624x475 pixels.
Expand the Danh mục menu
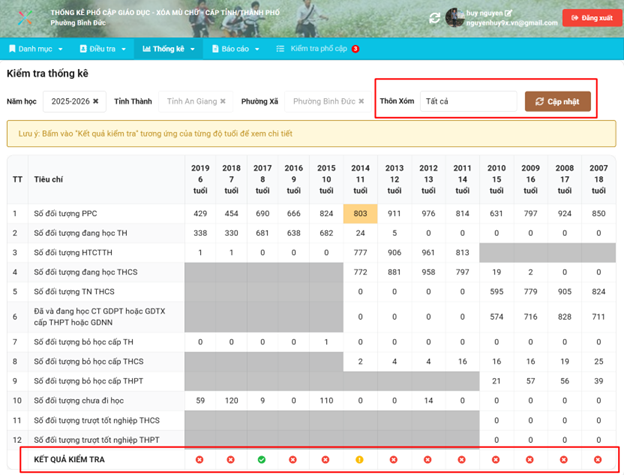pyautogui.click(x=36, y=48)
